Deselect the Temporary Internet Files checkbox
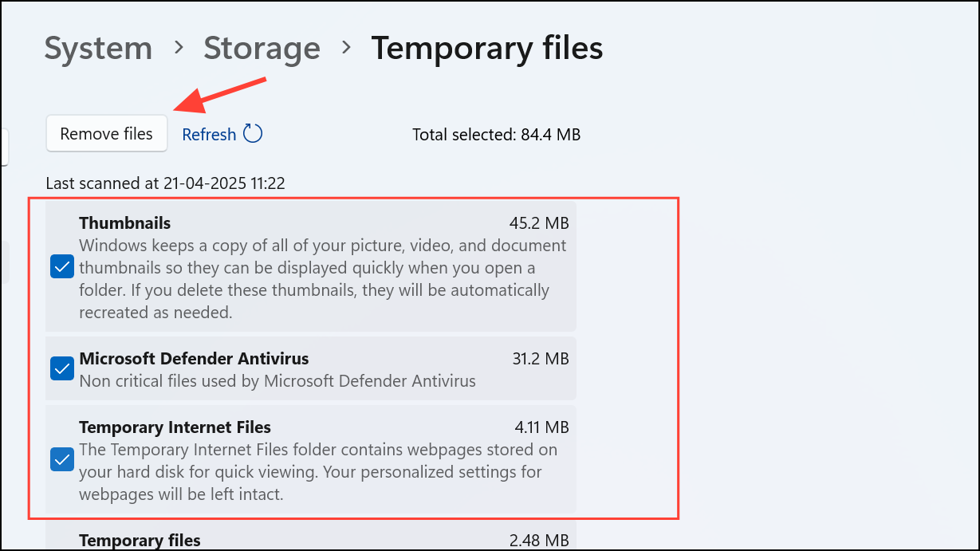This screenshot has width=980, height=551. pos(62,459)
